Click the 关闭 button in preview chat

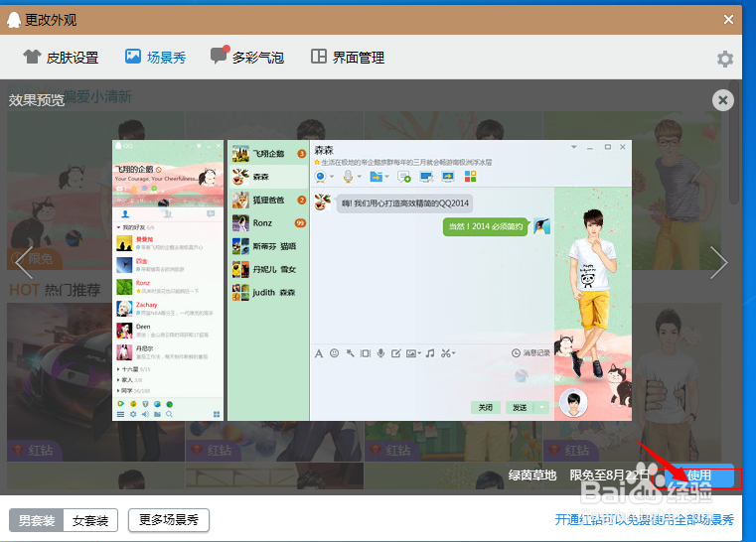tap(486, 408)
